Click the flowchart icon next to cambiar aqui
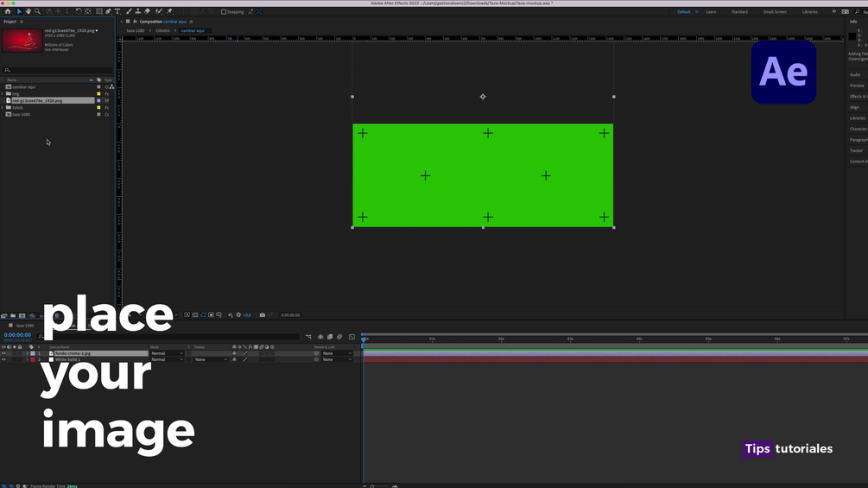Screen dimensions: 868x488 point(111,87)
